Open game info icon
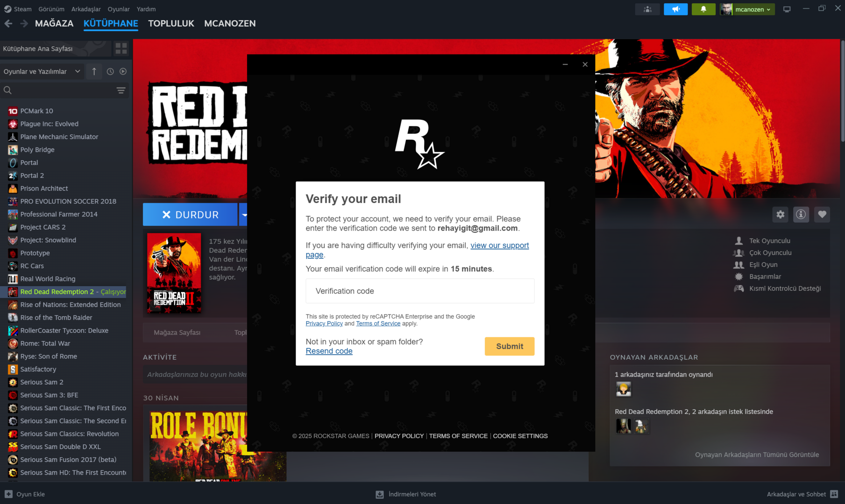845x504 pixels. coord(801,214)
